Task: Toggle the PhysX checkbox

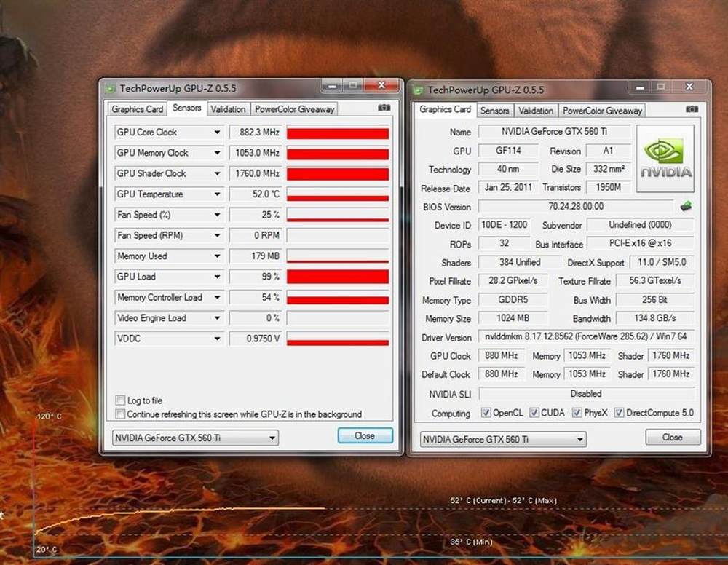Action: pyautogui.click(x=577, y=412)
